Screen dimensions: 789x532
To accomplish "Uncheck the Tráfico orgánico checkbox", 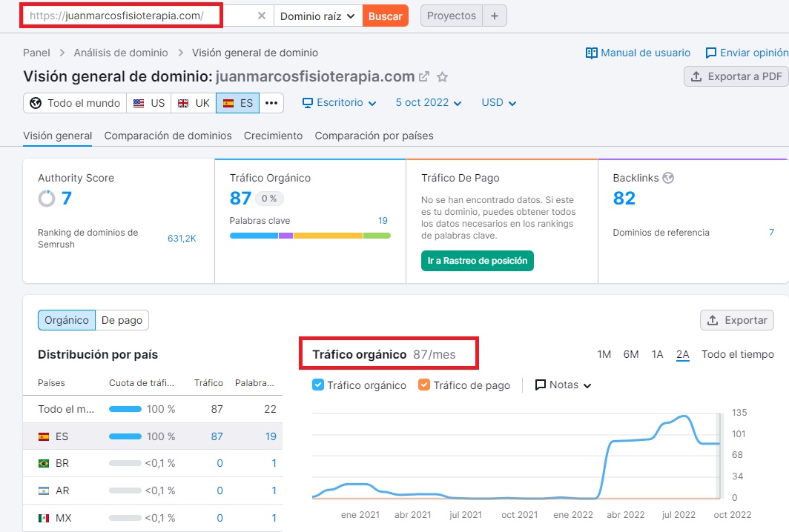I will tap(318, 385).
